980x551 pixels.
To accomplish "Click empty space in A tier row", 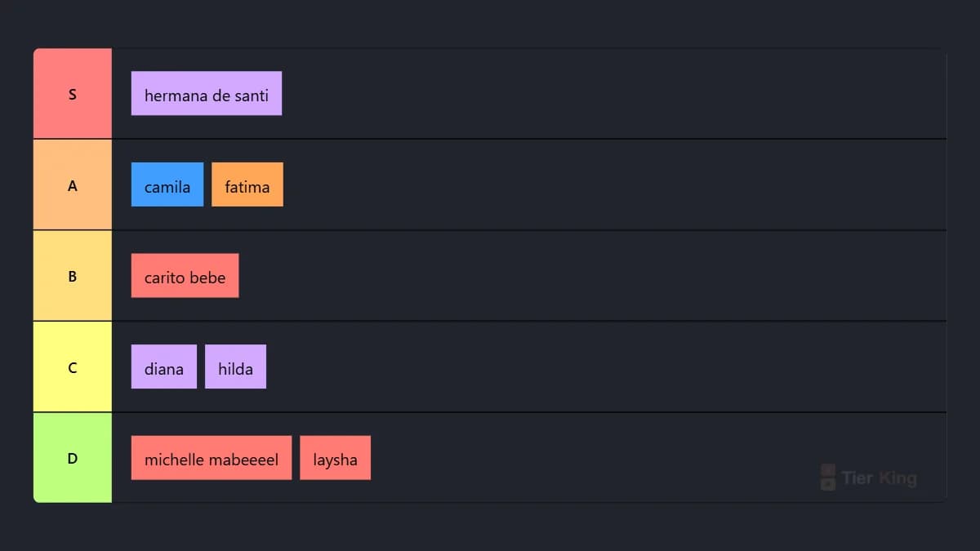I will (x=612, y=185).
